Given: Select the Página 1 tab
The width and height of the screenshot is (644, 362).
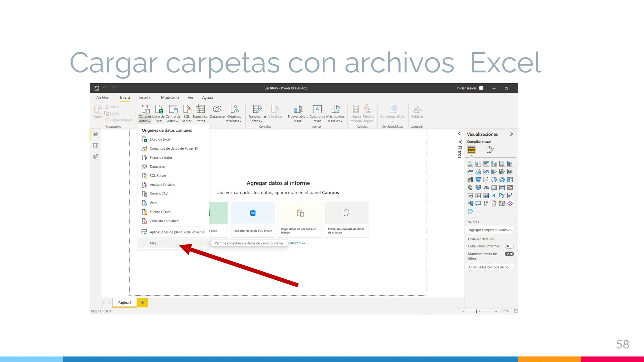Looking at the screenshot, I should pyautogui.click(x=125, y=303).
